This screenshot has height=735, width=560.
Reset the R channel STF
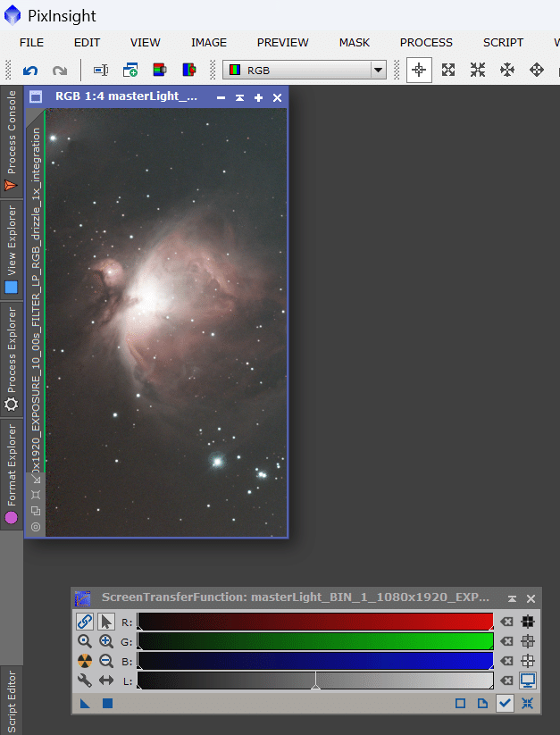click(506, 622)
